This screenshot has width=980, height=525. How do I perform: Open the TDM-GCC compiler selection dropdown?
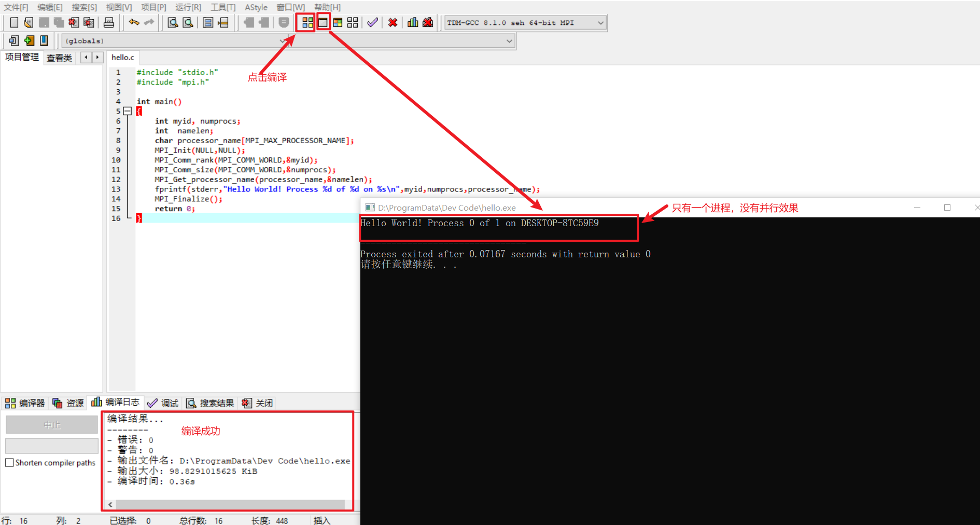[x=599, y=22]
